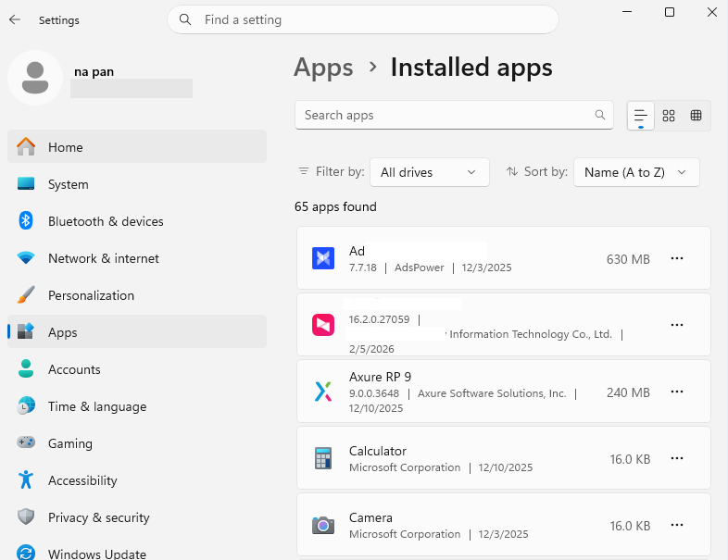Viewport: 728px width, 560px height.
Task: Open more options for Calculator
Action: pos(677,458)
